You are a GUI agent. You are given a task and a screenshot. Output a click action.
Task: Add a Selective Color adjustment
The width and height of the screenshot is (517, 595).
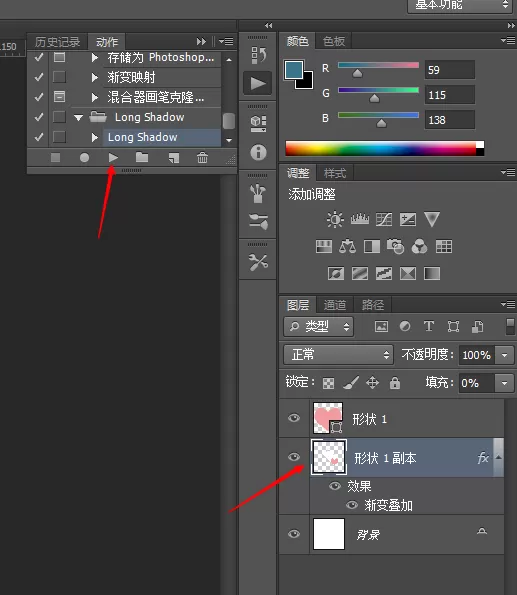pos(408,273)
